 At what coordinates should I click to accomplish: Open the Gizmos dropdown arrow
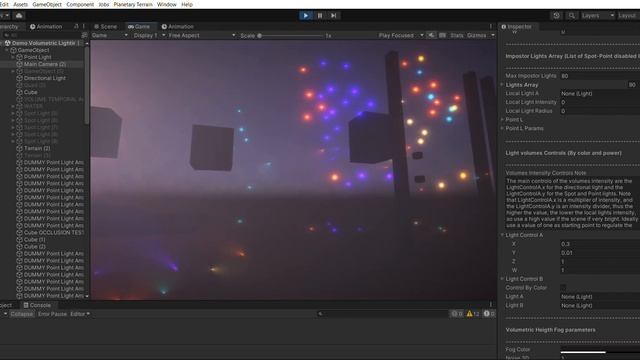coord(493,36)
